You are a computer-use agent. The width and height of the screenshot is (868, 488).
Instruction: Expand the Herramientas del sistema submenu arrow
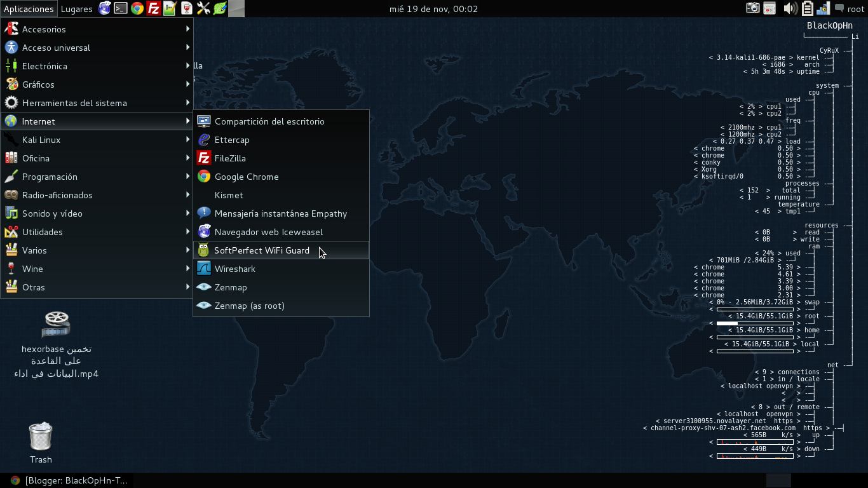pos(187,102)
